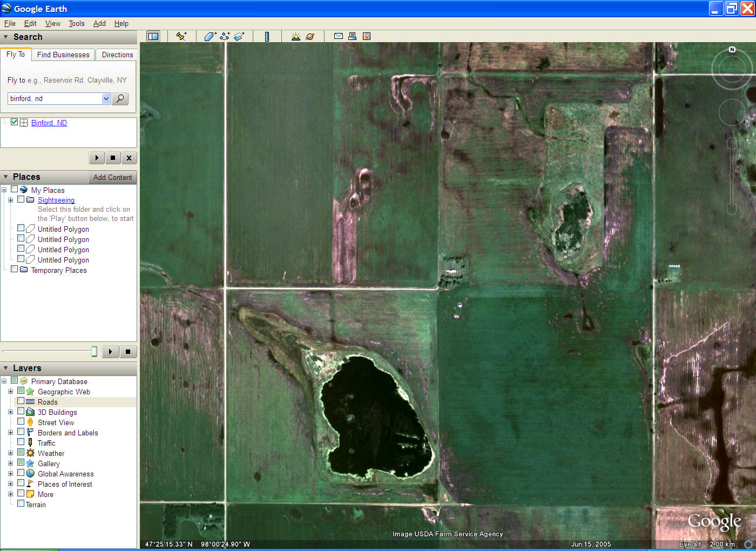
Task: Toggle the sunlight display icon
Action: point(295,36)
